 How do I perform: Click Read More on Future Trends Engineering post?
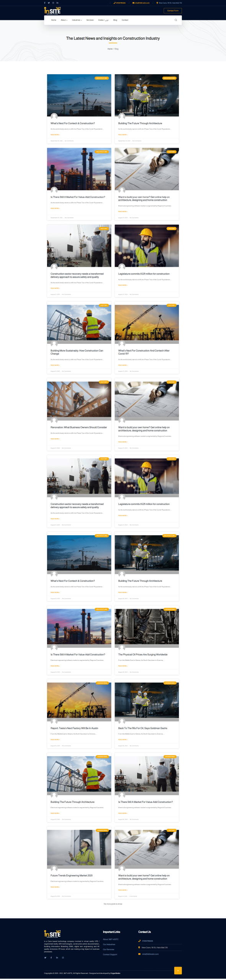coord(55,887)
